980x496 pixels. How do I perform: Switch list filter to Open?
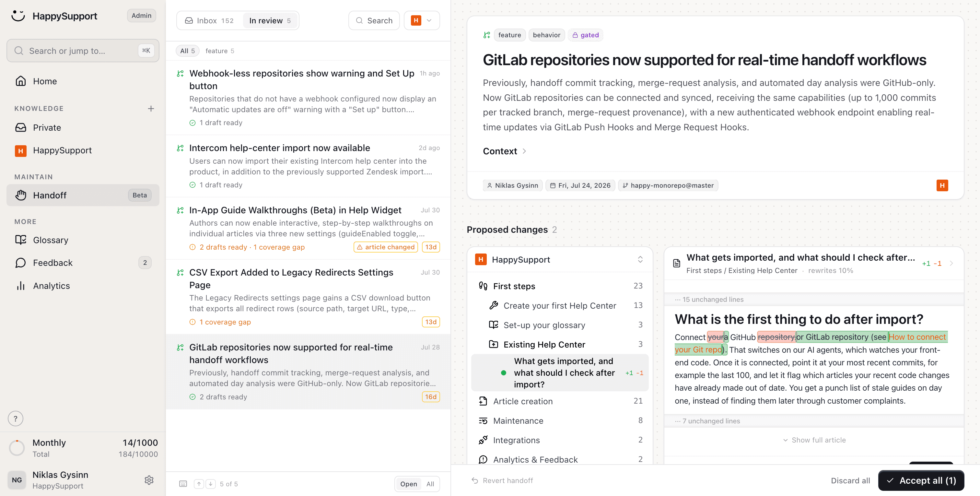(x=409, y=484)
